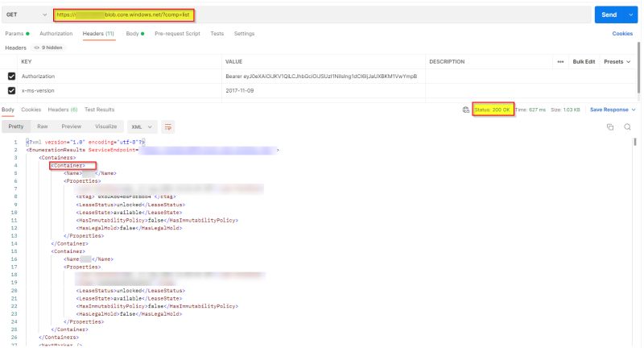Open the request Body tab
The height and width of the screenshot is (348, 644).
pyautogui.click(x=135, y=34)
